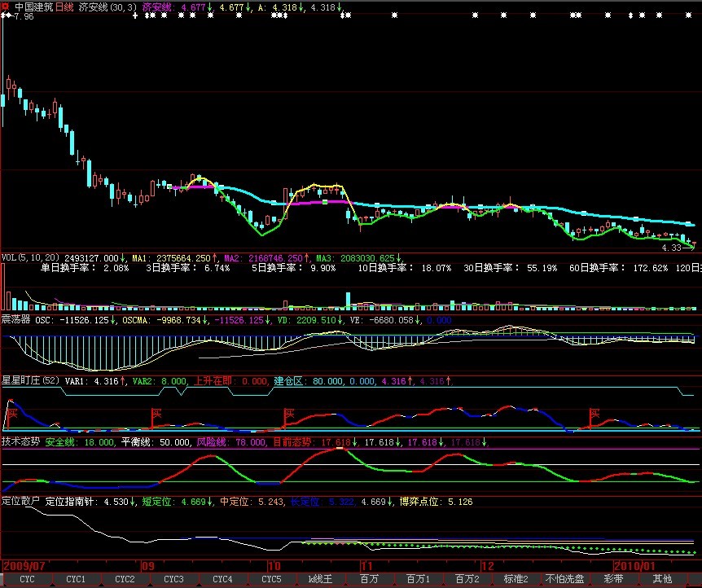Click the 4.33 price arrow marker
702x588 pixels.
676,248
